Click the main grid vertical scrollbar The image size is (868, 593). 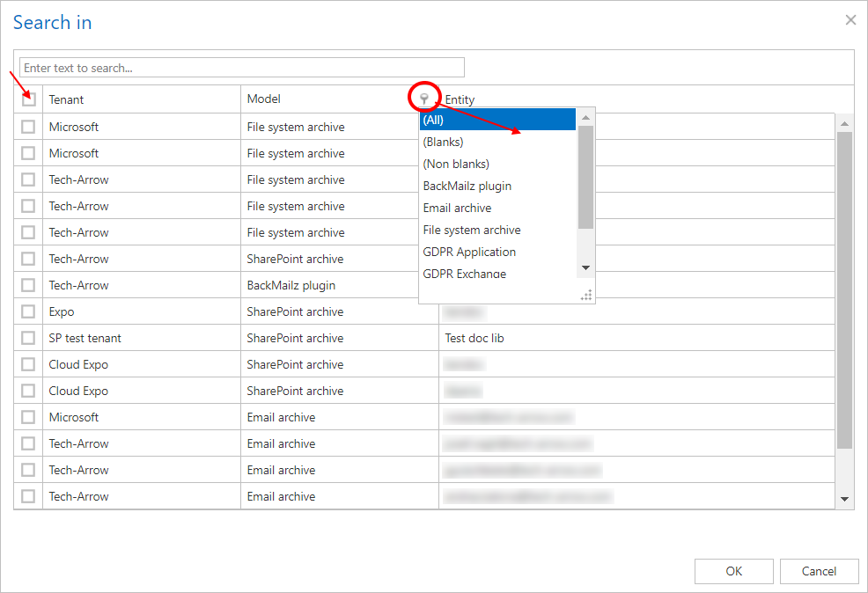point(844,290)
